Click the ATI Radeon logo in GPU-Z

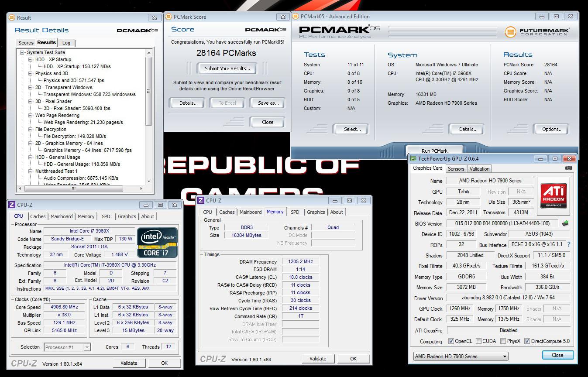554,195
